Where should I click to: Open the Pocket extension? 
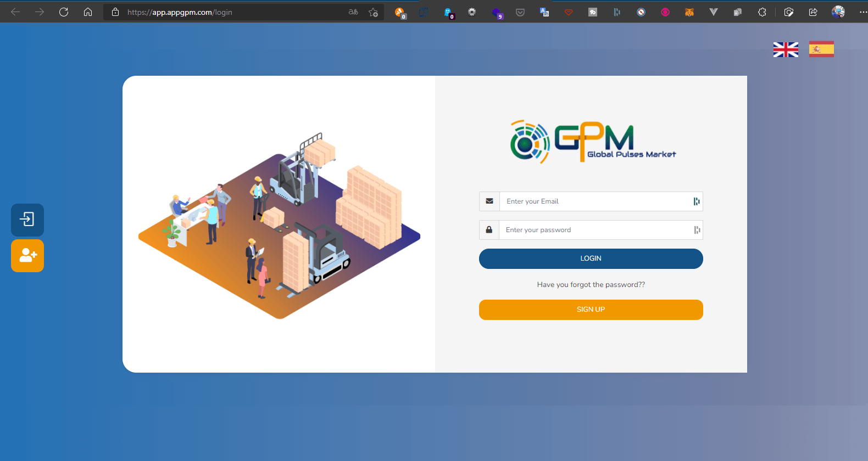pyautogui.click(x=520, y=12)
